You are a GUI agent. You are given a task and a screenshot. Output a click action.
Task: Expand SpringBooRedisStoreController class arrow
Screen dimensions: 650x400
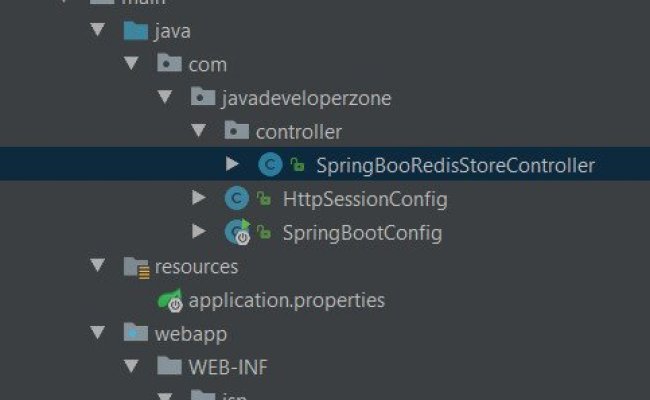233,164
